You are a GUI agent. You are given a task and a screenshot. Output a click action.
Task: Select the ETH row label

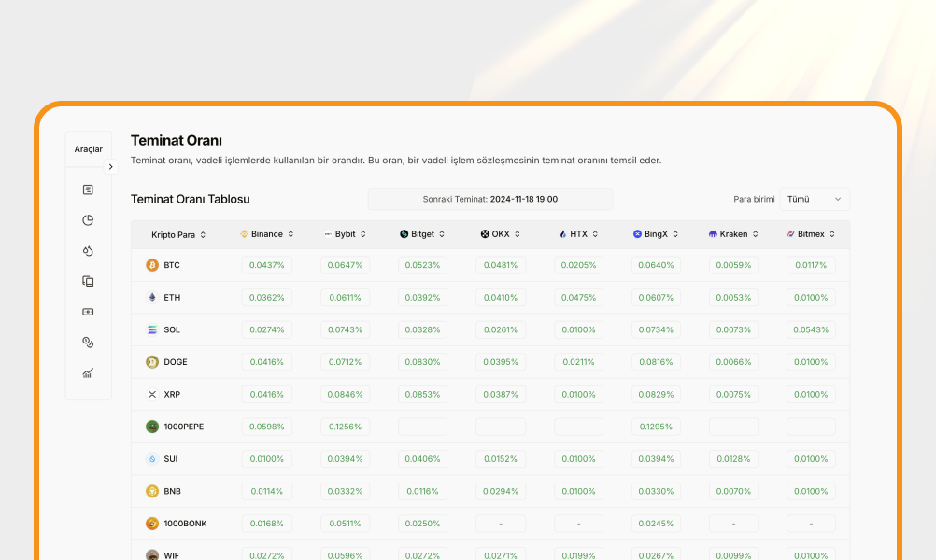coord(172,298)
